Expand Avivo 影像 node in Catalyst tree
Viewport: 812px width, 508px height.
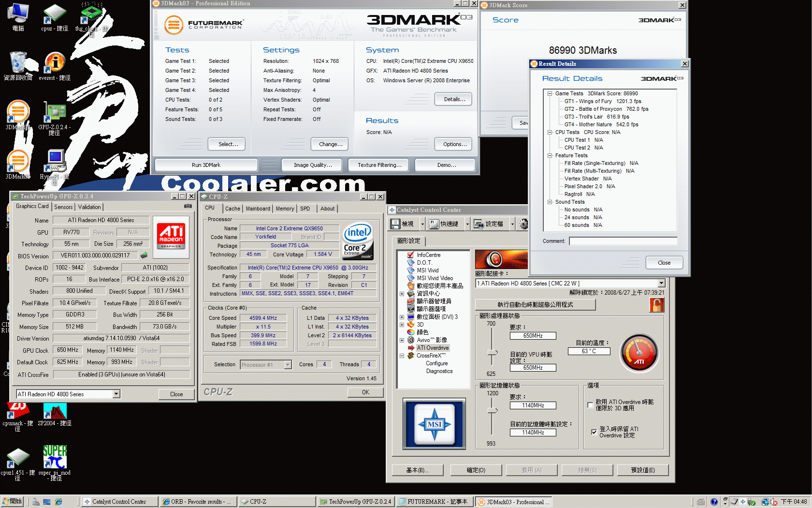tap(402, 340)
